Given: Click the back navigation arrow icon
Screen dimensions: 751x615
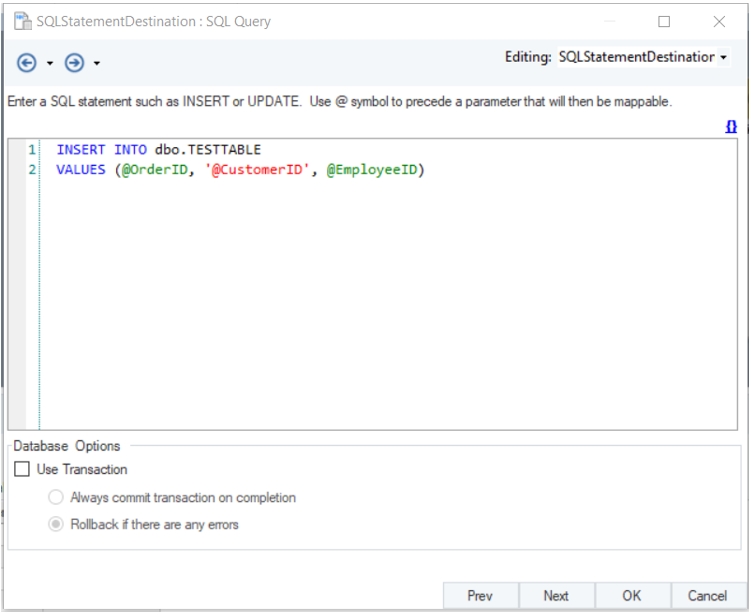Looking at the screenshot, I should 27,63.
